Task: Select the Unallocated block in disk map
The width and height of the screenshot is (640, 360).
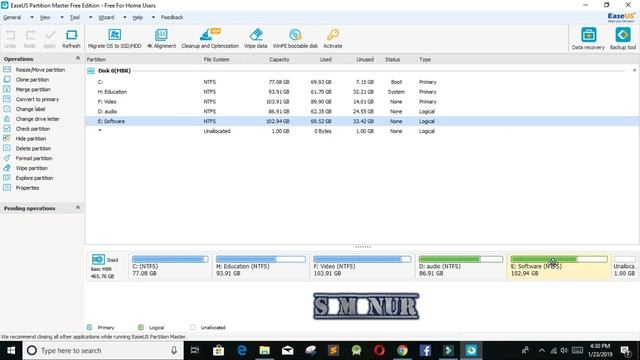Action: pyautogui.click(x=625, y=267)
